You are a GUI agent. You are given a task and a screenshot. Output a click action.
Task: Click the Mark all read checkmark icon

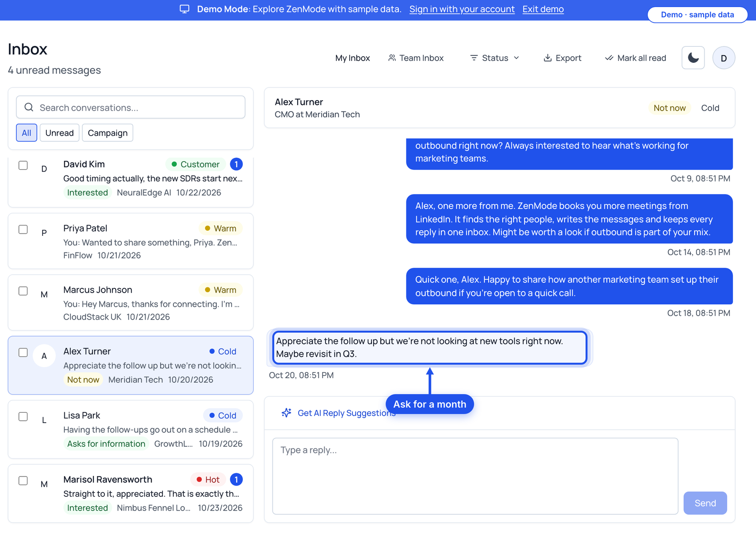pyautogui.click(x=609, y=58)
